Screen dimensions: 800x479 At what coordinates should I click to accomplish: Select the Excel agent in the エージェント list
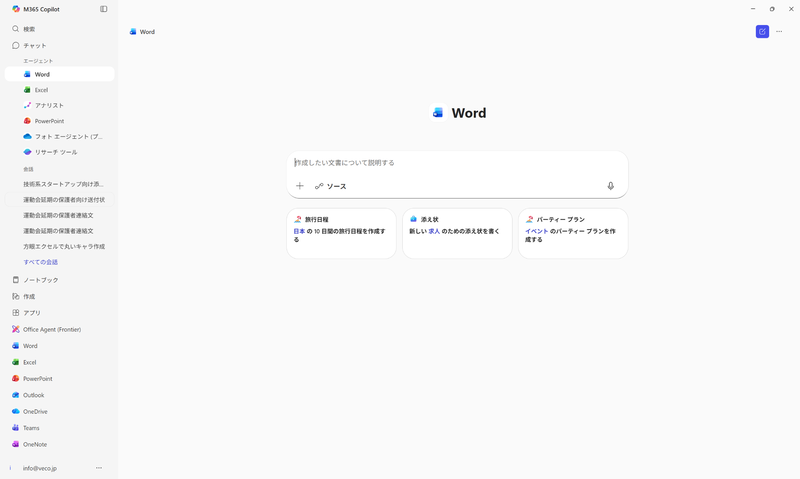pyautogui.click(x=59, y=90)
